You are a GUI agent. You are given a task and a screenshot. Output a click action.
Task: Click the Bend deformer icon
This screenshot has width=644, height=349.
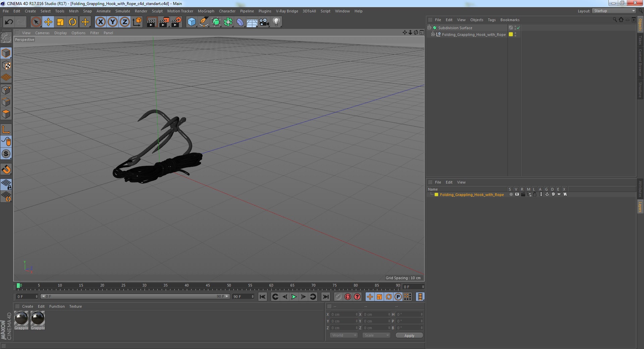coord(240,22)
